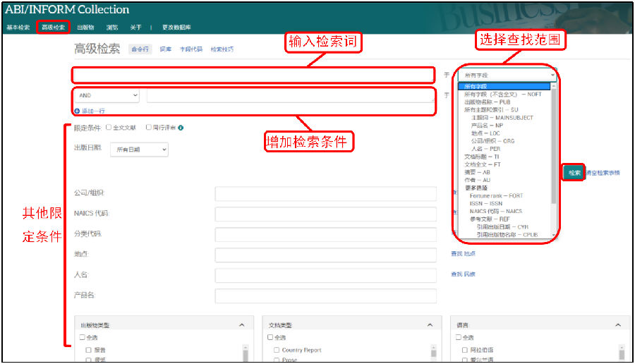This screenshot has height=364, width=635.
Task: Switch to the 基本检索 tab
Action: [18, 28]
